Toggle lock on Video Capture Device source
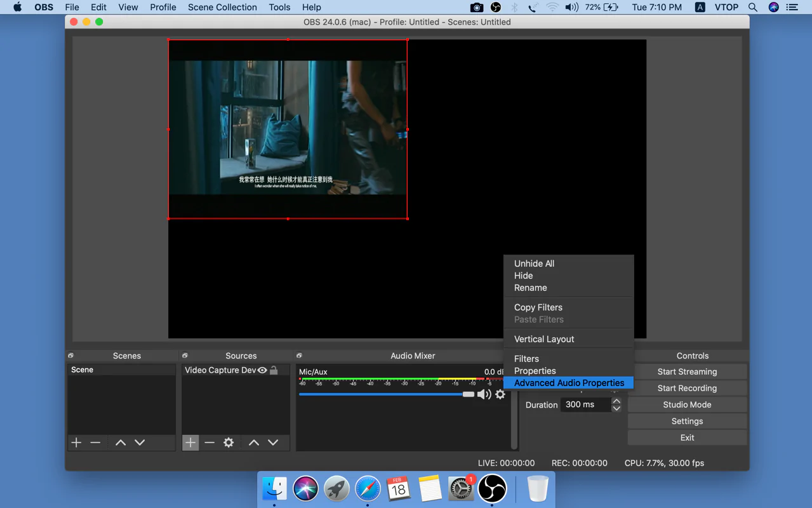The height and width of the screenshot is (508, 812). (x=274, y=370)
